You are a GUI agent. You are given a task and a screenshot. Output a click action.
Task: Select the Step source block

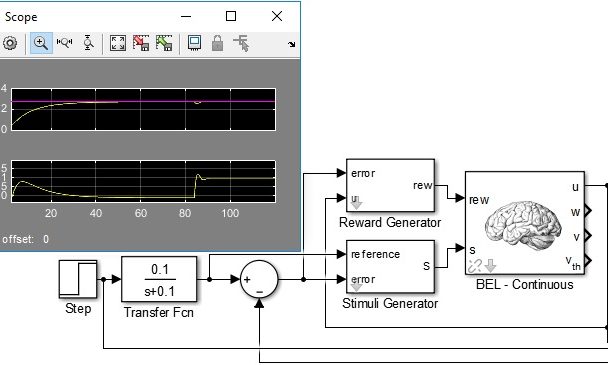click(x=78, y=279)
